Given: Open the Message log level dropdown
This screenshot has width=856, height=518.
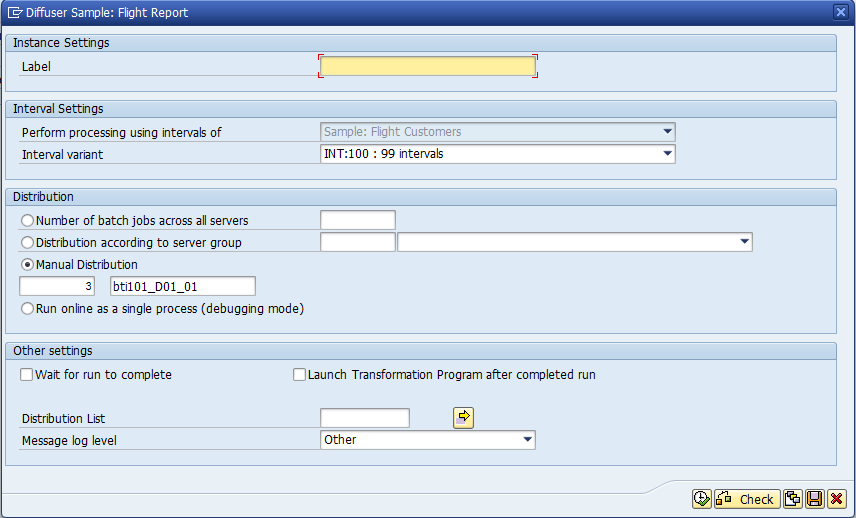Looking at the screenshot, I should (527, 440).
